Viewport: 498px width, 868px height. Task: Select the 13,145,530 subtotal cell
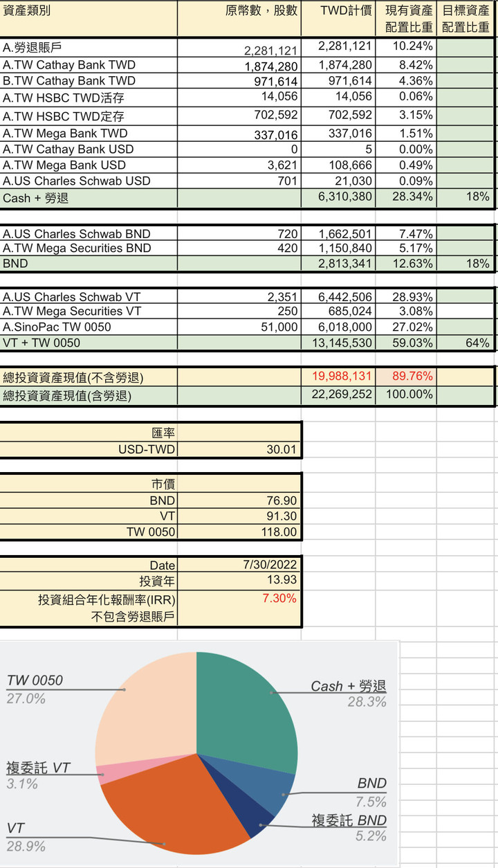pos(338,343)
